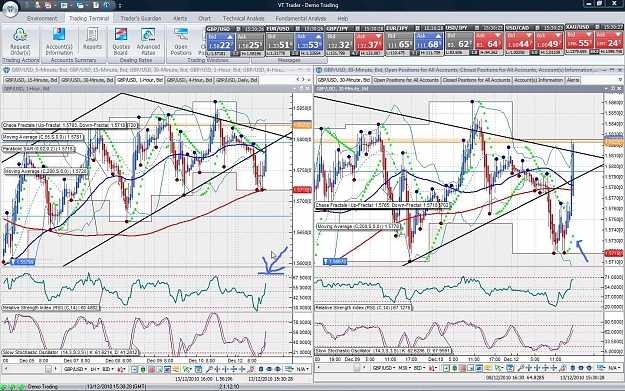Click magnifier zoom icon in 1-Hour chart toolbar

(209, 369)
